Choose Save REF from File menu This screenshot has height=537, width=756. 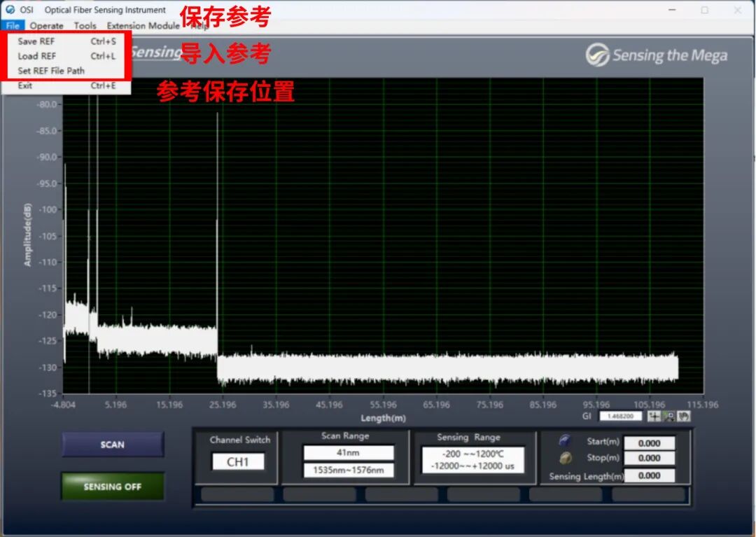36,41
